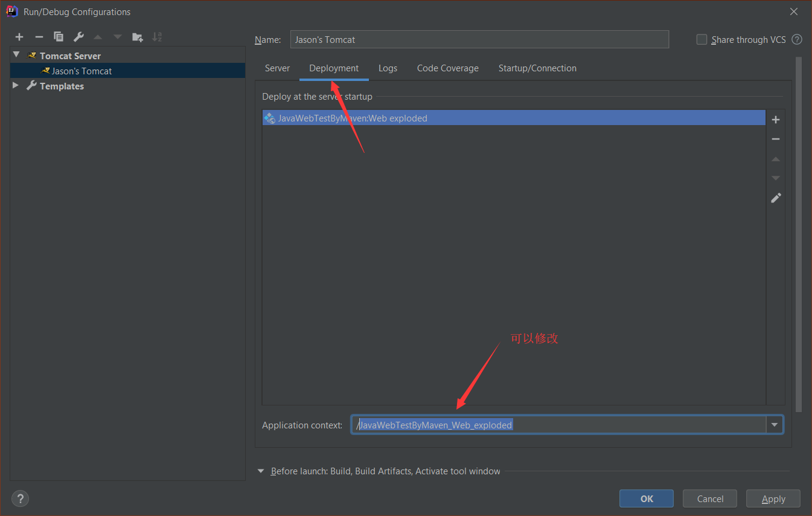Open Application context dropdown arrow

775,425
